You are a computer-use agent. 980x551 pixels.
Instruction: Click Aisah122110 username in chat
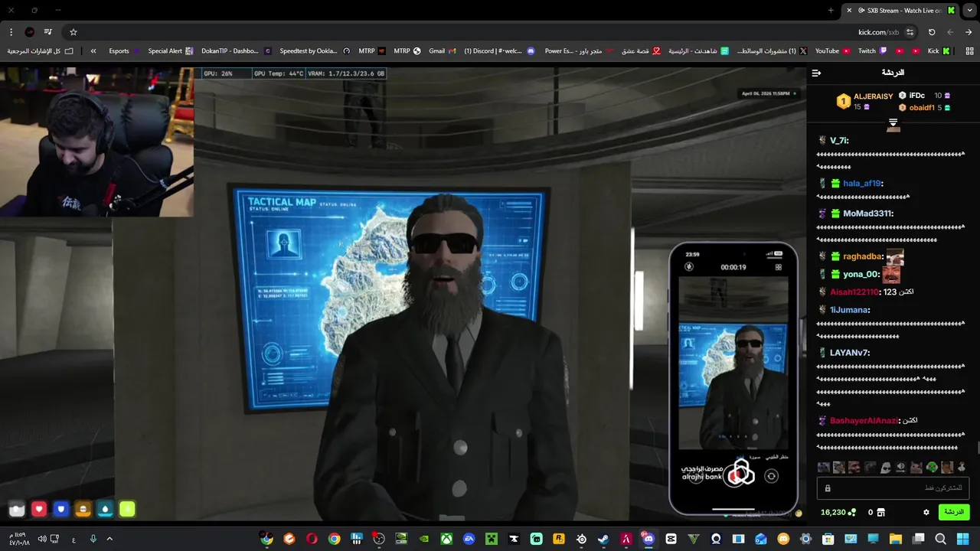click(855, 292)
